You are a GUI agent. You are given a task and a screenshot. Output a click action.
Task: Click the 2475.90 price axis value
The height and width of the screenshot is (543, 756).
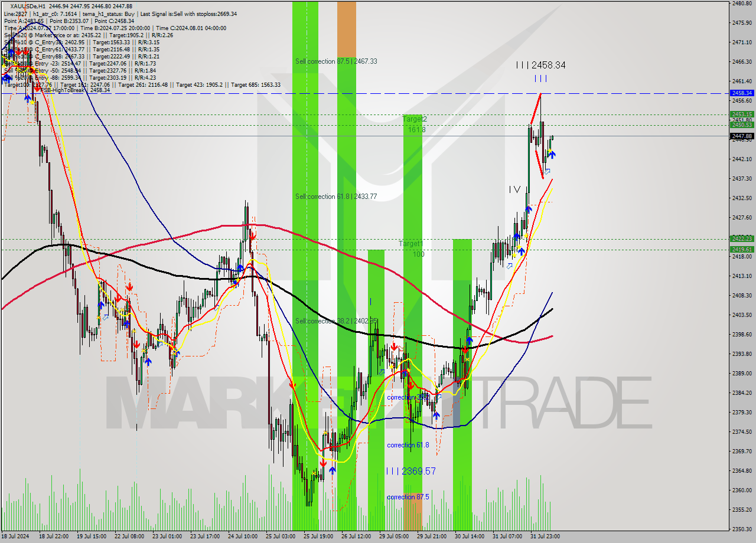pos(742,23)
